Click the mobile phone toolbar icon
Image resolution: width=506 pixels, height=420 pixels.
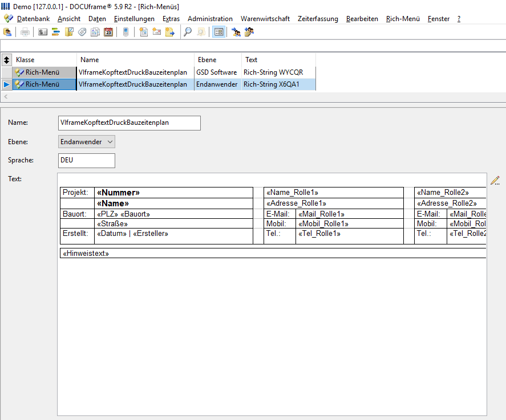(x=126, y=32)
